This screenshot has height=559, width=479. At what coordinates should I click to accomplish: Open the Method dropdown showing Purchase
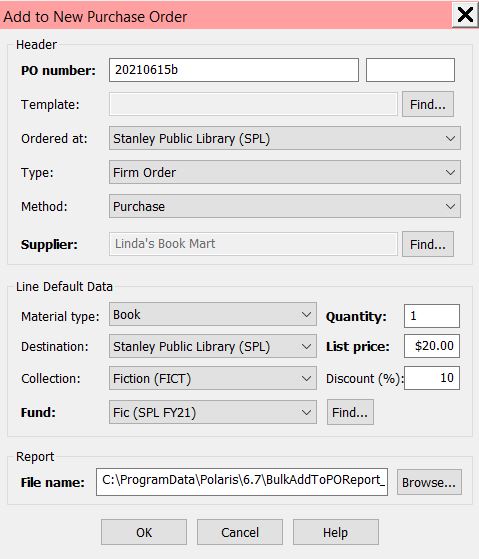(285, 206)
